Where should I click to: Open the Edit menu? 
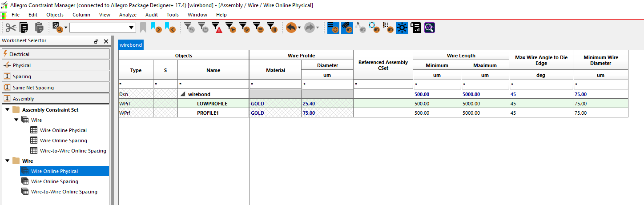33,15
